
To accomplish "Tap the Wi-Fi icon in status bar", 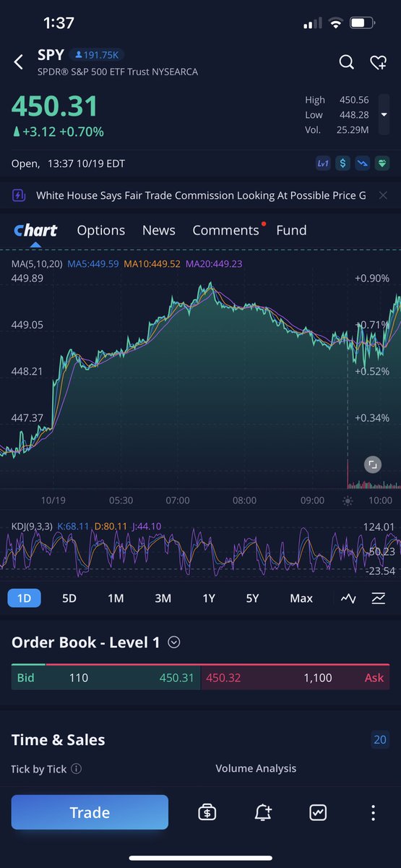I will pyautogui.click(x=335, y=23).
